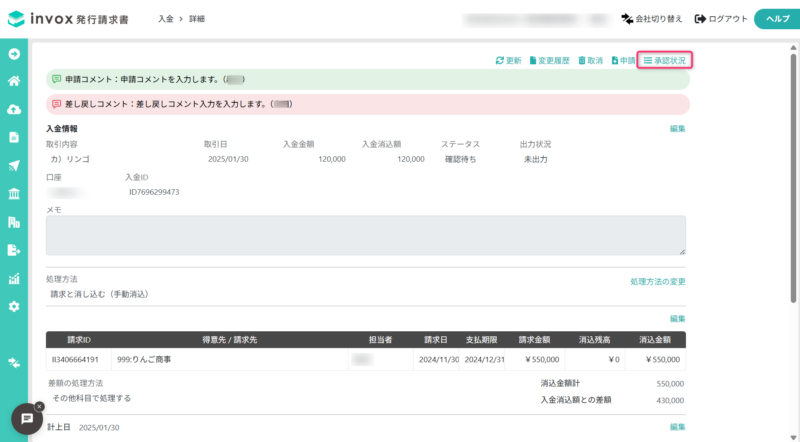Go to 入金 breadcrumb
The width and height of the screenshot is (800, 442).
[x=166, y=19]
